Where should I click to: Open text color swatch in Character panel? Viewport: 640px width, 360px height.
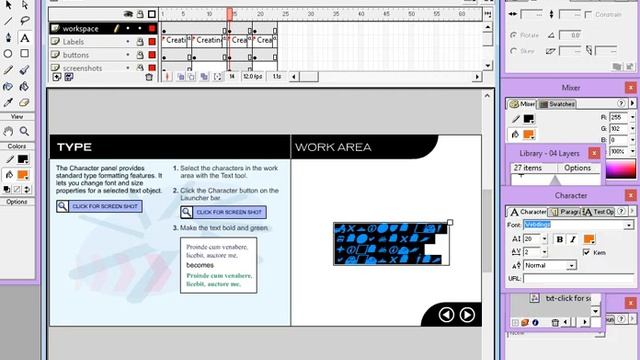point(589,240)
